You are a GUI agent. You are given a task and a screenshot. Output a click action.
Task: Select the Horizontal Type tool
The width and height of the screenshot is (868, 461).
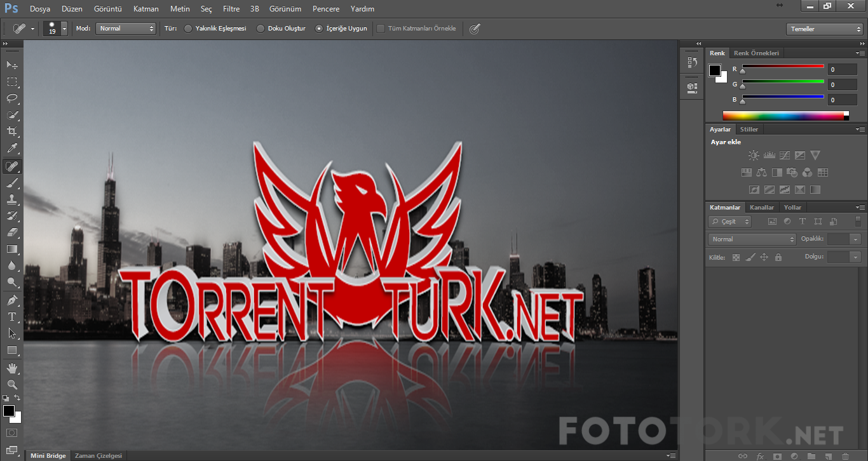[x=12, y=316]
